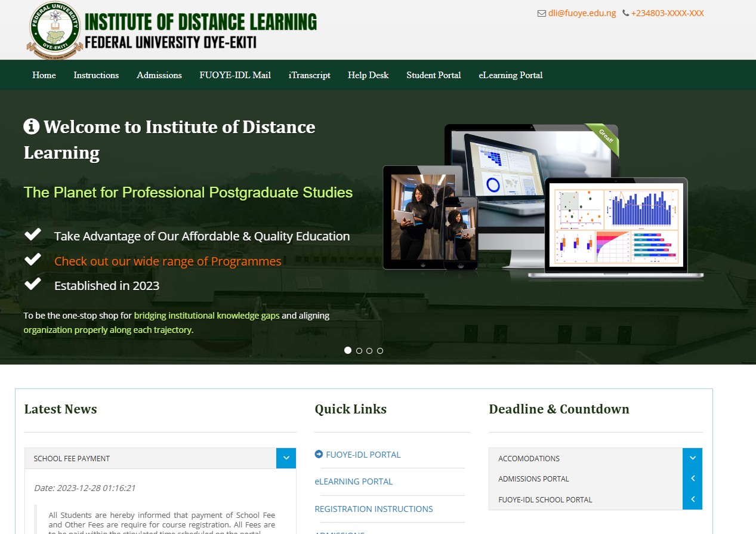Switch to the fourth carousel slide dot

pyautogui.click(x=380, y=351)
